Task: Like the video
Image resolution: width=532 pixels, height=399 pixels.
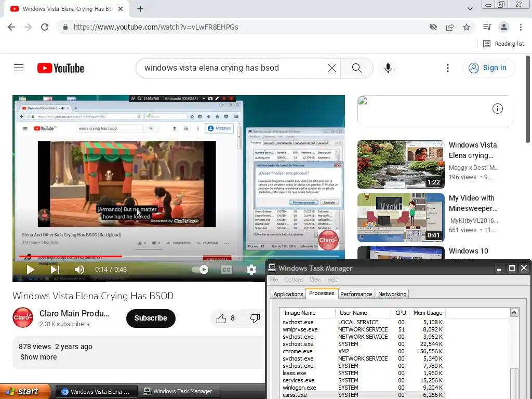Action: pos(225,318)
